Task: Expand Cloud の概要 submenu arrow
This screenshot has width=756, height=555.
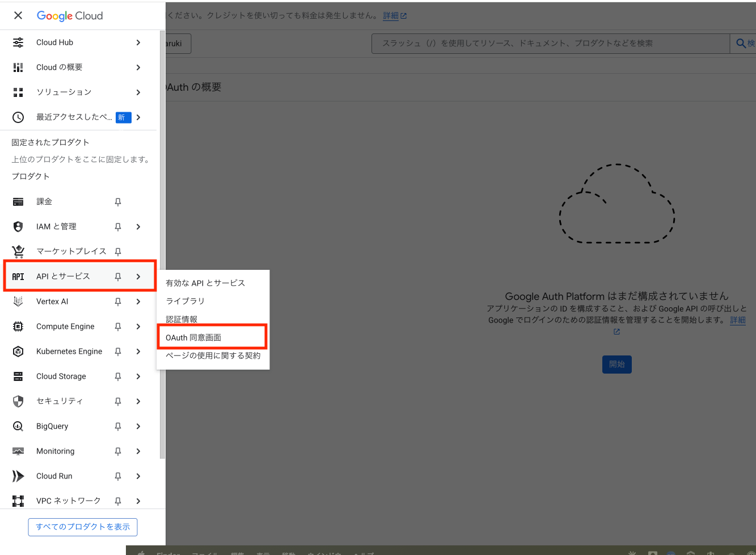Action: (138, 67)
